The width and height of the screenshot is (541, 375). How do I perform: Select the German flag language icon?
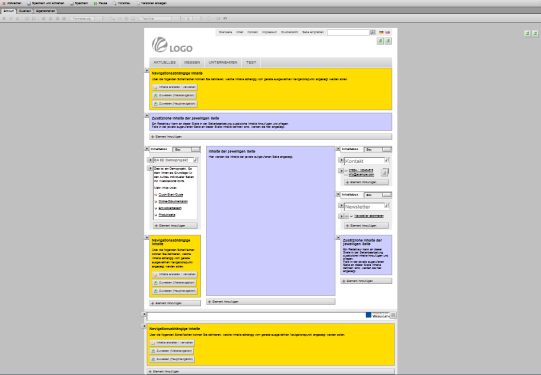point(381,32)
